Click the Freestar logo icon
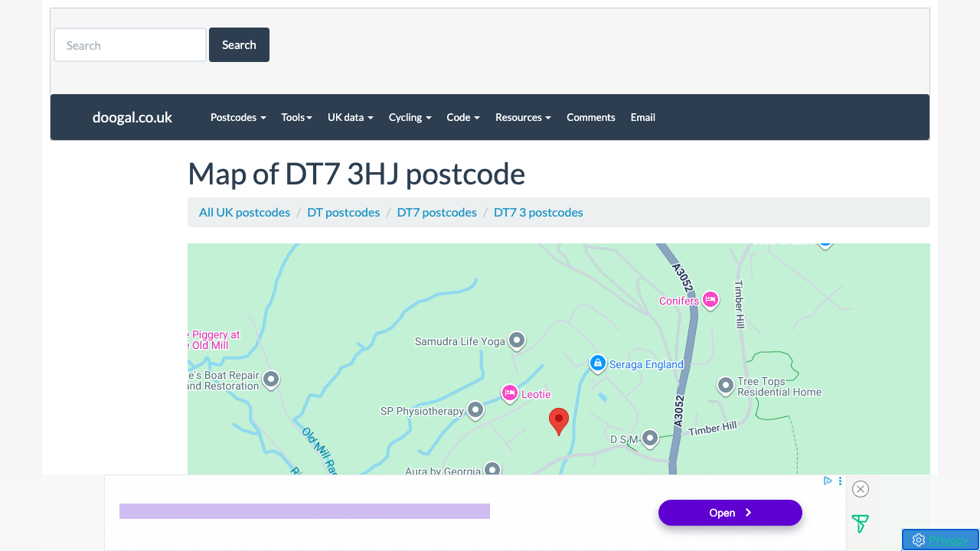The image size is (980, 551). pyautogui.click(x=860, y=524)
